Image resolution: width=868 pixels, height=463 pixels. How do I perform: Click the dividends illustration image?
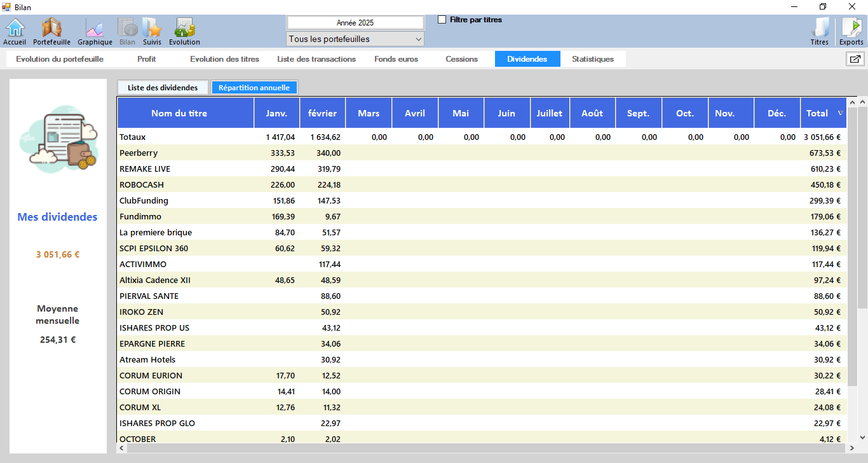(58, 138)
